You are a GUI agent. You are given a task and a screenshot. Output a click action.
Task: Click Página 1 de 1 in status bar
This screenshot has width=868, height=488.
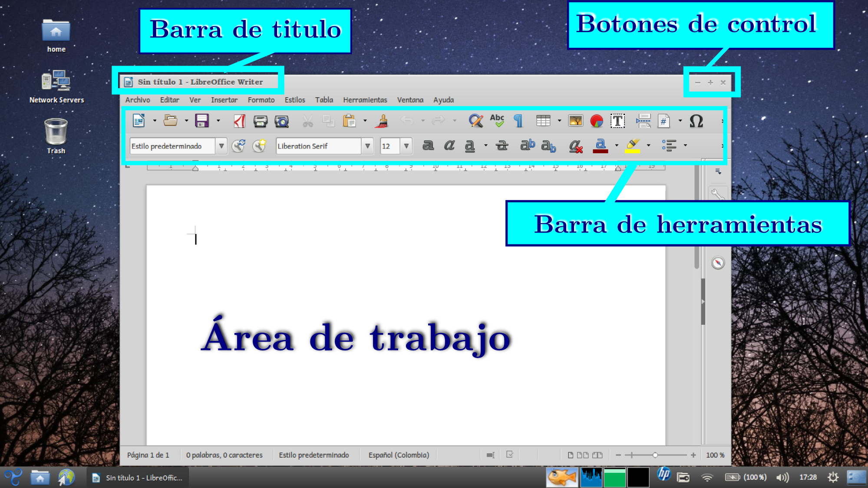tap(148, 455)
